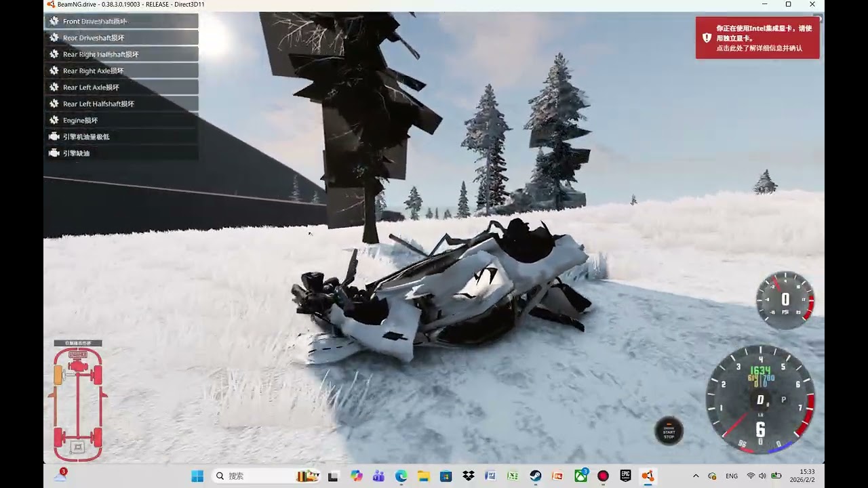Click the tachometer speedometer gauge
Image resolution: width=868 pixels, height=488 pixels.
click(x=759, y=399)
